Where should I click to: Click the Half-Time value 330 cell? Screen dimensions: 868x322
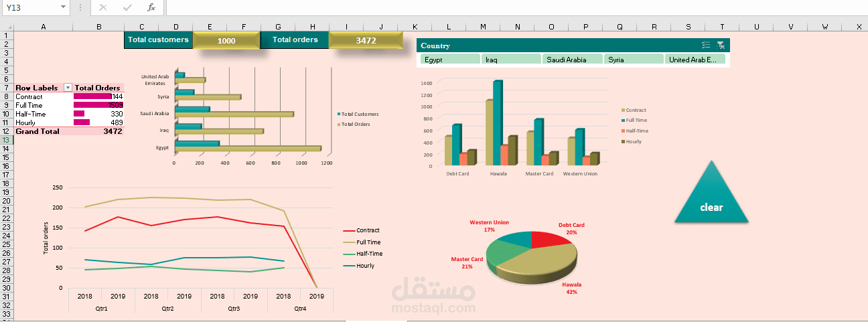pyautogui.click(x=98, y=114)
